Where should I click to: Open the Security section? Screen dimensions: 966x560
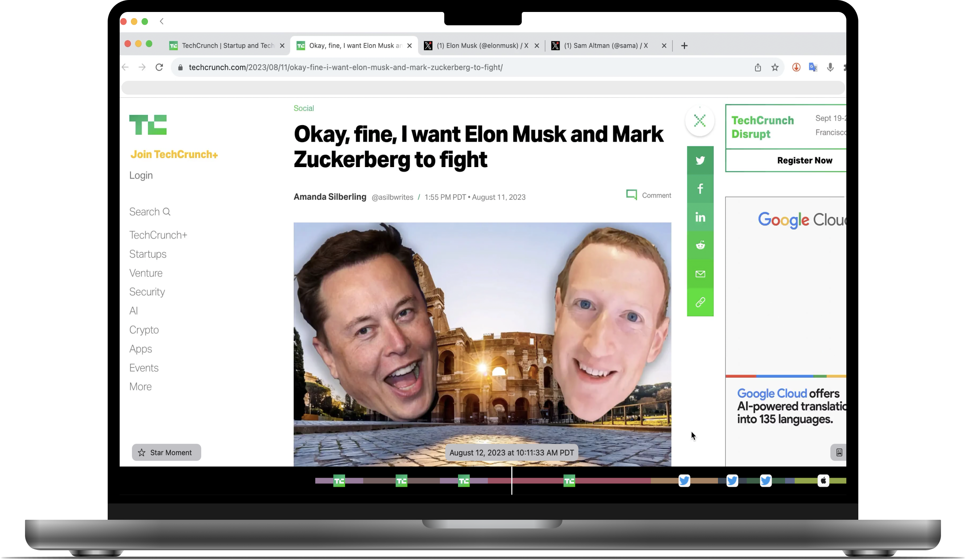point(147,292)
